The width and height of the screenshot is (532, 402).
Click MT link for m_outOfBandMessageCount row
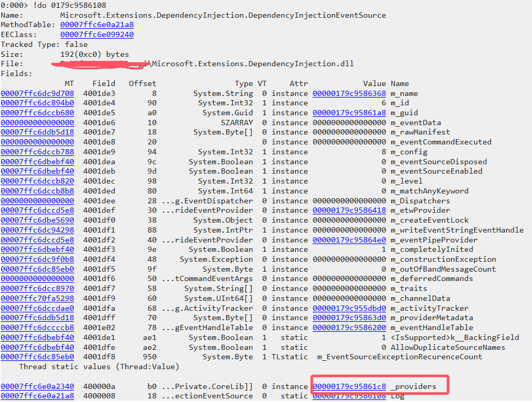point(38,269)
